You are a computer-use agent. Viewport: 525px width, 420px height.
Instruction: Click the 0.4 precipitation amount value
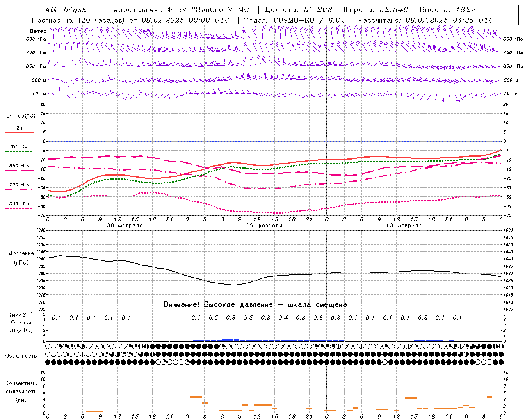point(283,317)
